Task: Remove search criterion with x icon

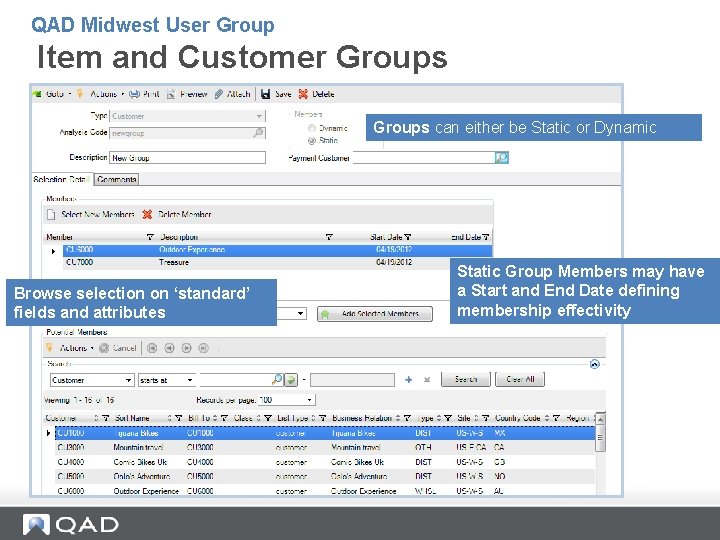Action: coord(427,380)
